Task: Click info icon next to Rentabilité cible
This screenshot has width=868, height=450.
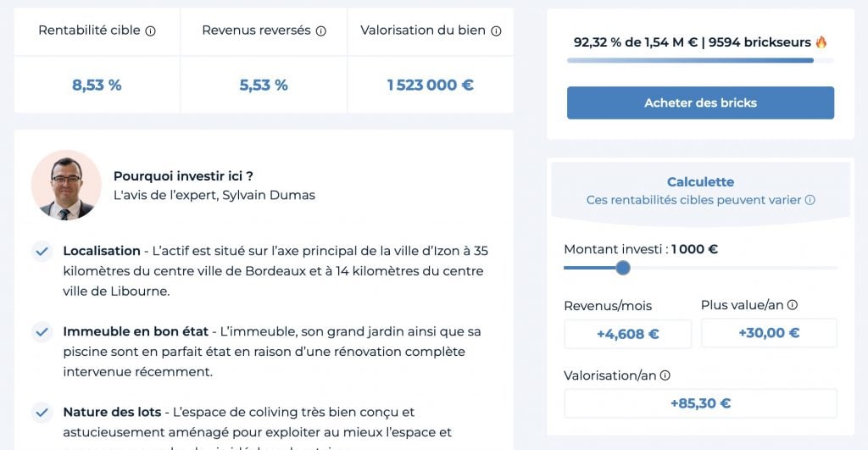Action: click(x=151, y=31)
